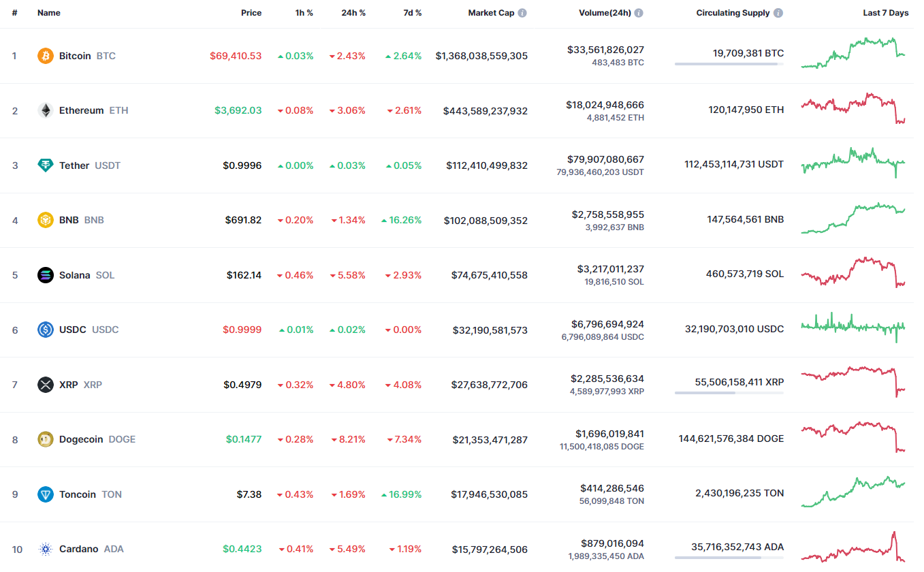Sort by 24h % column header
The image size is (924, 572).
tap(353, 13)
